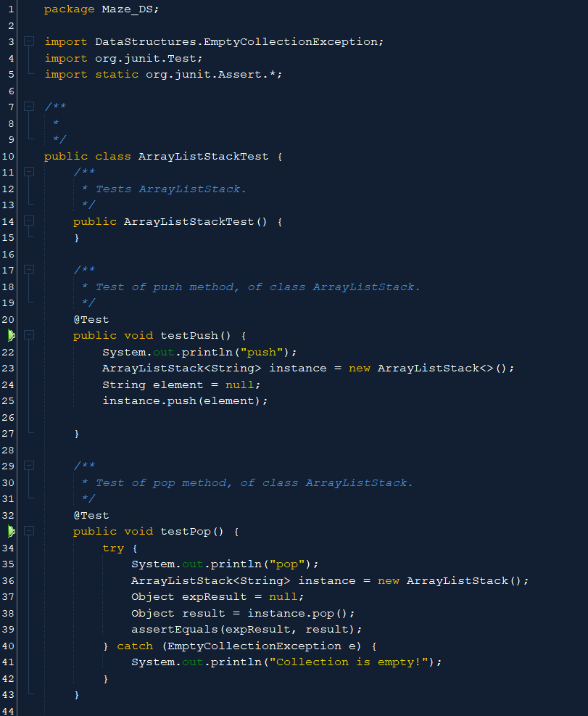This screenshot has height=716, width=588.
Task: Collapse the 'Tests ArrayListStack' Javadoc fold
Action: click(28, 171)
